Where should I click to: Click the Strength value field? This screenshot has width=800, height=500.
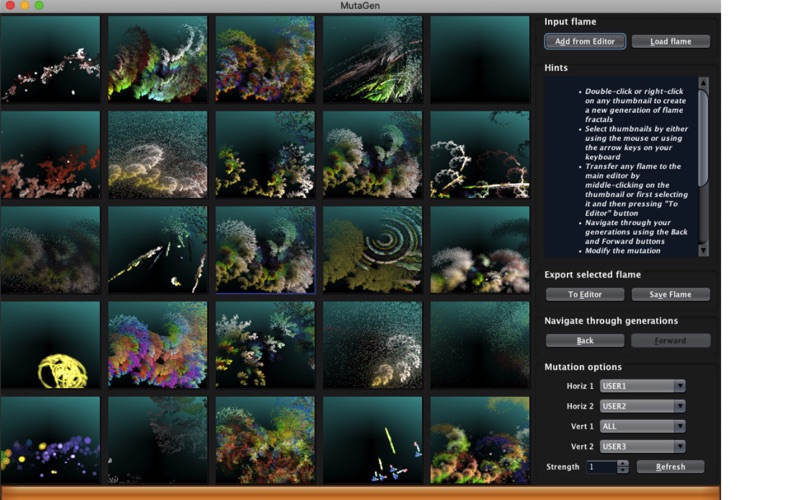click(602, 466)
